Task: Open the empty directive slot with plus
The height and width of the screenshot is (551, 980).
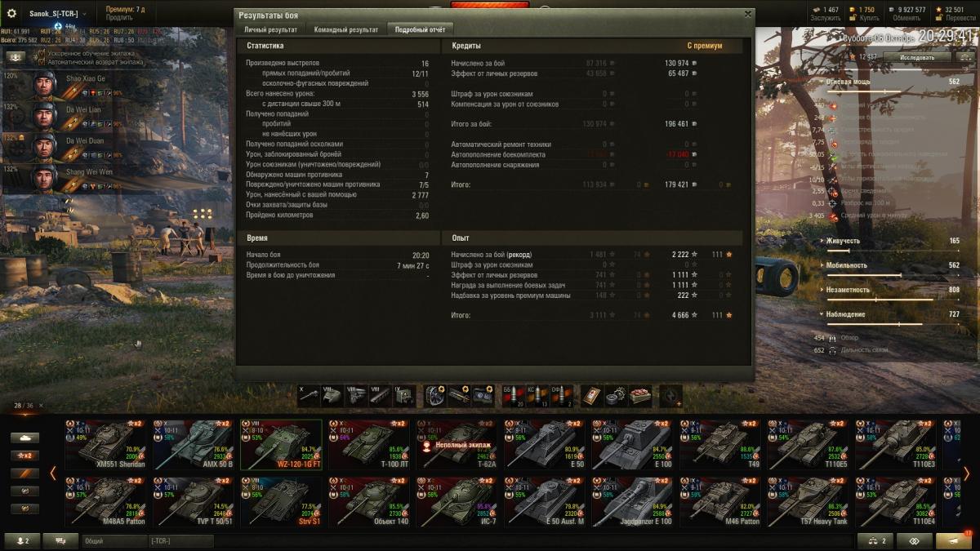Action: [670, 395]
